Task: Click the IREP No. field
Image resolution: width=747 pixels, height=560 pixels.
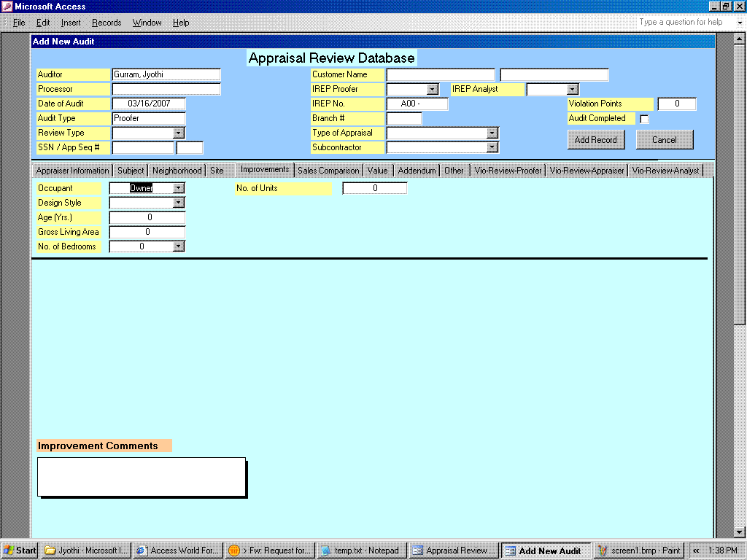Action: 417,104
